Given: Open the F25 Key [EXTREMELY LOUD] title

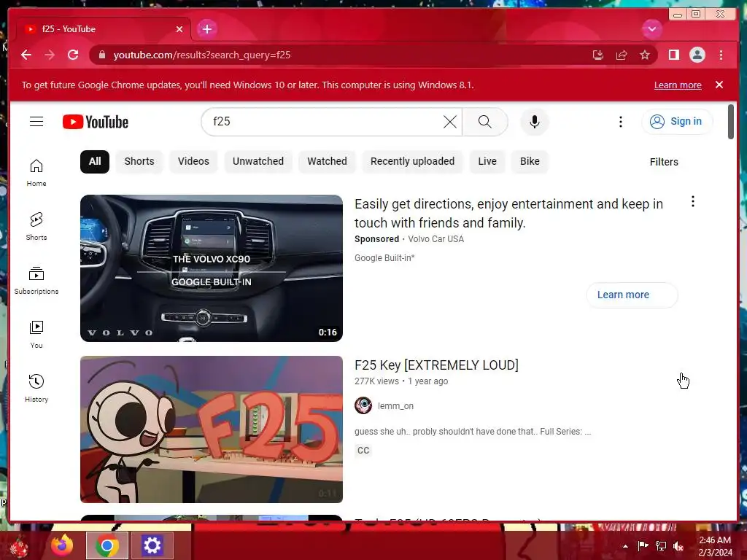Looking at the screenshot, I should tap(436, 365).
